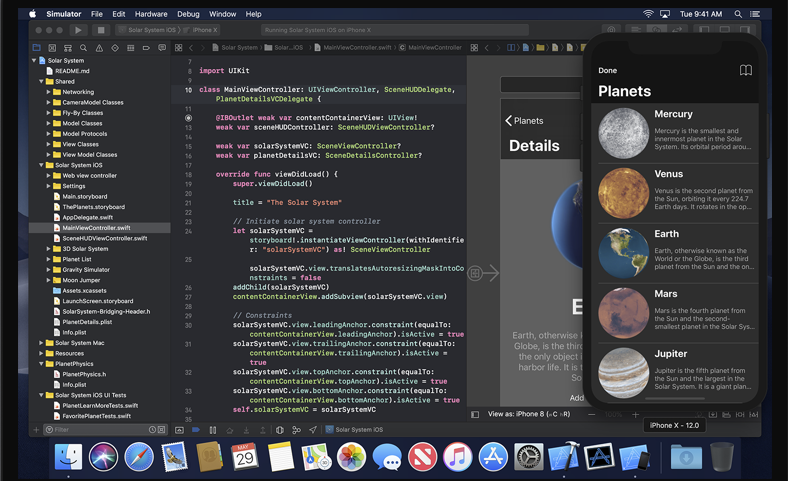Open the Issue navigator warning icon
Image resolution: width=788 pixels, height=481 pixels.
tap(100, 48)
